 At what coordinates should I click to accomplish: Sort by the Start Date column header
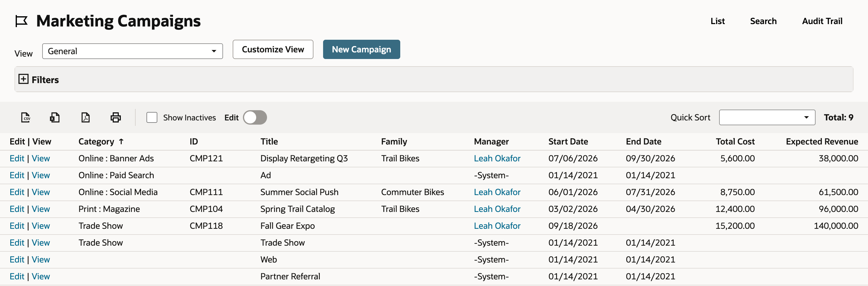568,142
